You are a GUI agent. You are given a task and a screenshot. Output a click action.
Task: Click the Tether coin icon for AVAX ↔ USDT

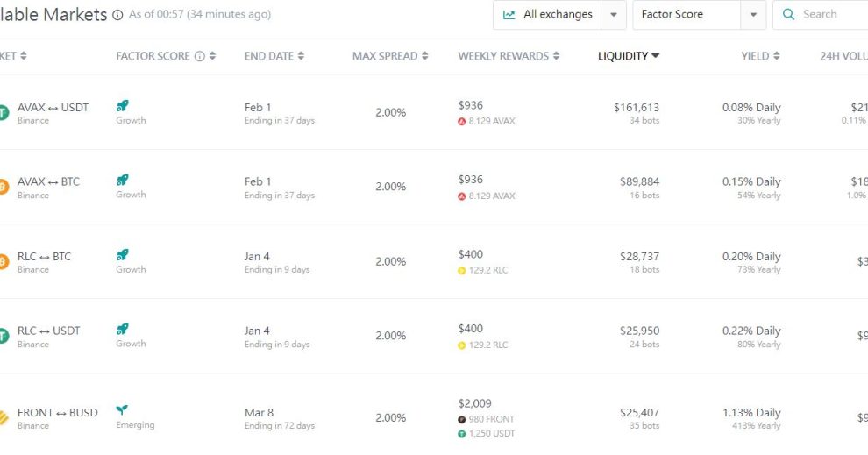coord(3,112)
